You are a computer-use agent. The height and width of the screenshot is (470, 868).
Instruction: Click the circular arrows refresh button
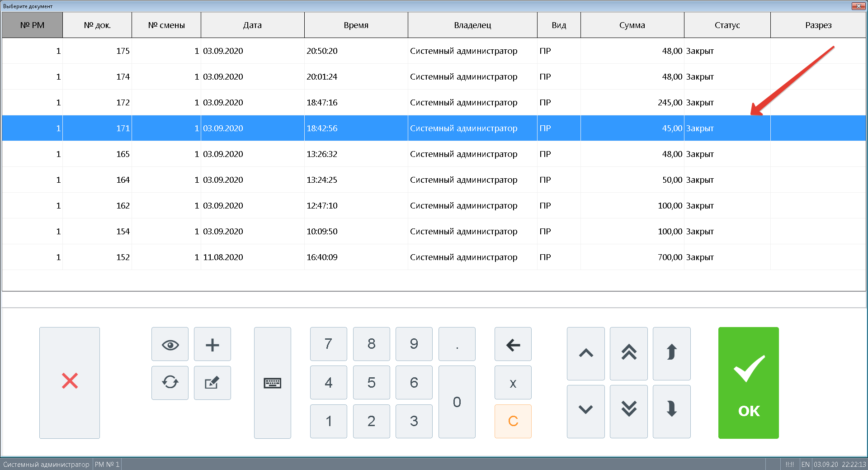170,383
